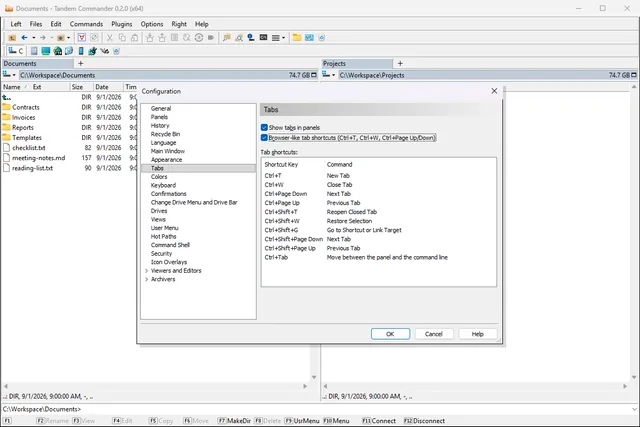The image size is (640, 427).
Task: Click the grey Forward arrow in toolbar
Action: coord(42,38)
